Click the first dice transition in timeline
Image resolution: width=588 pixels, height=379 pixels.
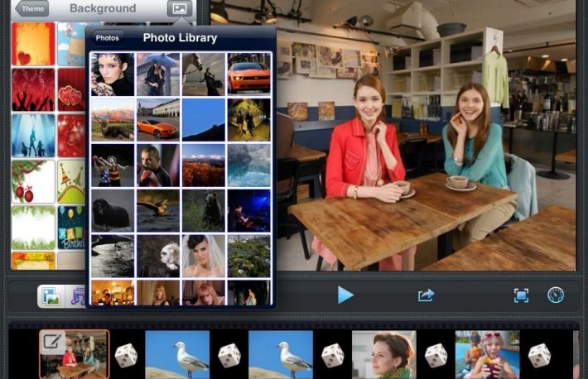click(x=126, y=355)
